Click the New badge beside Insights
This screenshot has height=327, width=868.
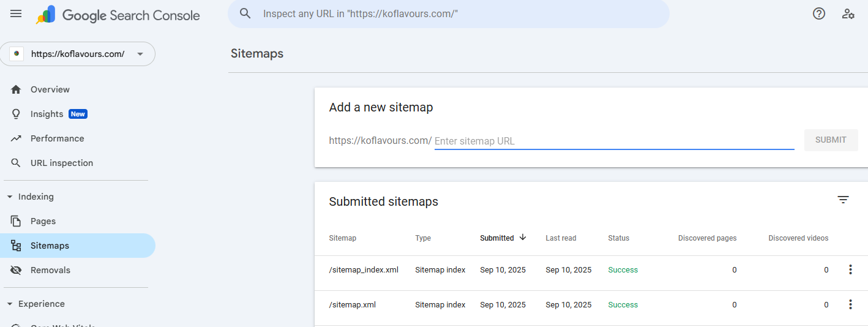tap(78, 114)
